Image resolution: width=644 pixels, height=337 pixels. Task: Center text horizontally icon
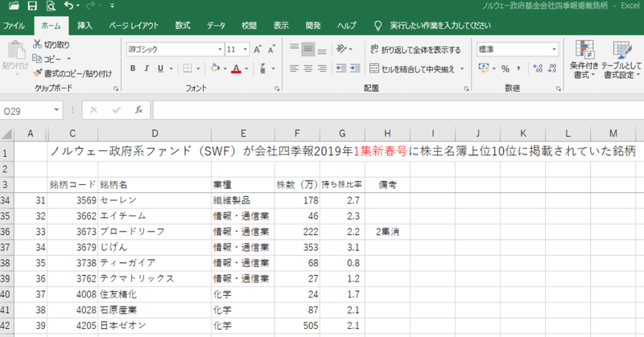308,68
